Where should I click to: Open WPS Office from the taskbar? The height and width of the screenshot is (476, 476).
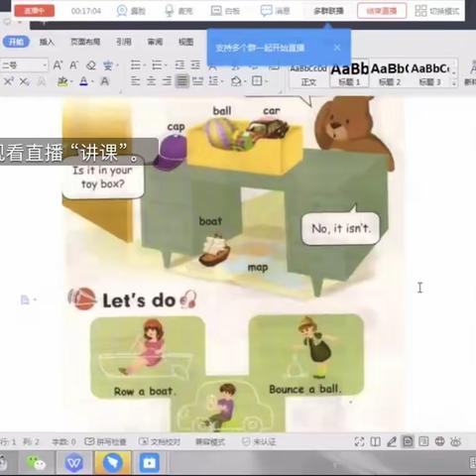pyautogui.click(x=74, y=463)
